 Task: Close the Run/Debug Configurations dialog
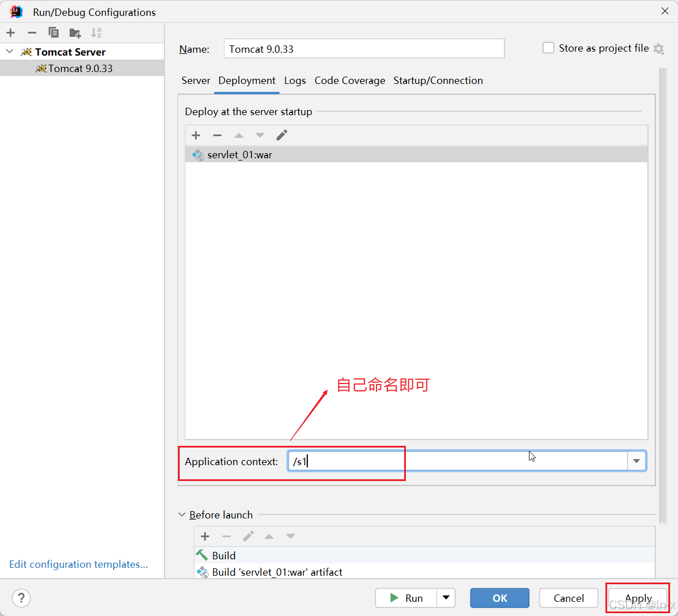[x=665, y=11]
